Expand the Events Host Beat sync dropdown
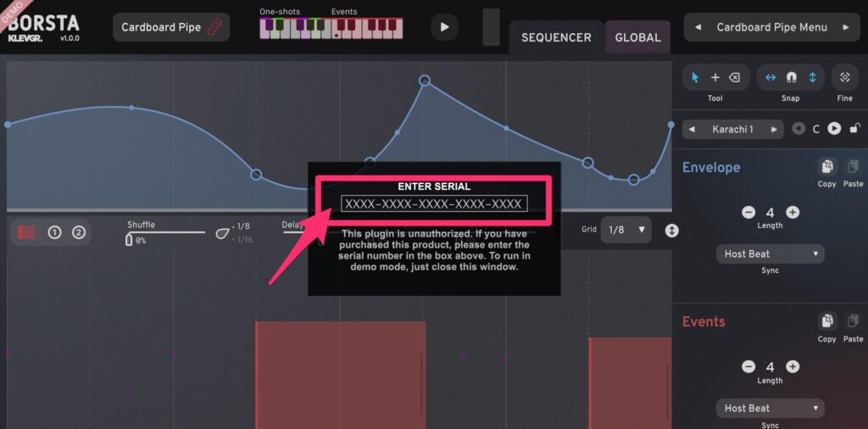Image resolution: width=868 pixels, height=429 pixels. click(770, 408)
